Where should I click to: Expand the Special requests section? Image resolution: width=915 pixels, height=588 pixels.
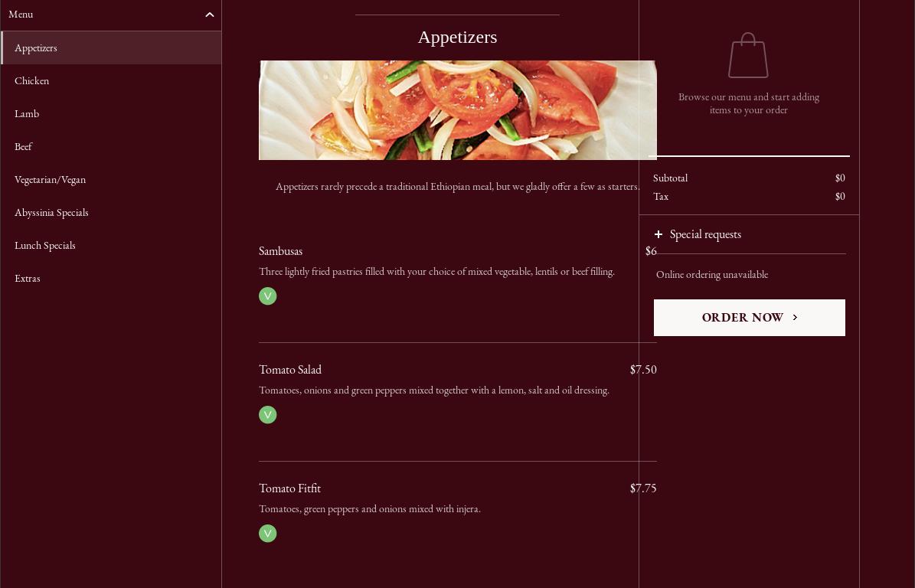(705, 234)
